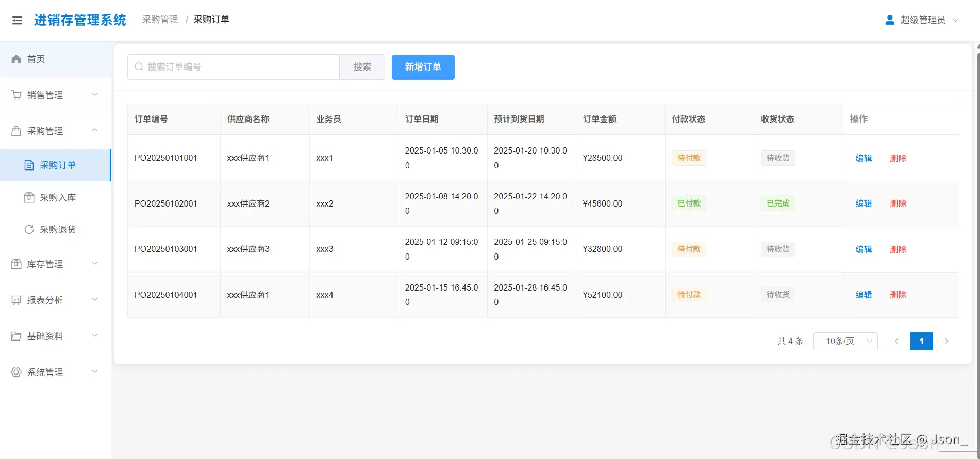Click the document icon beside 采购订单

(x=29, y=165)
